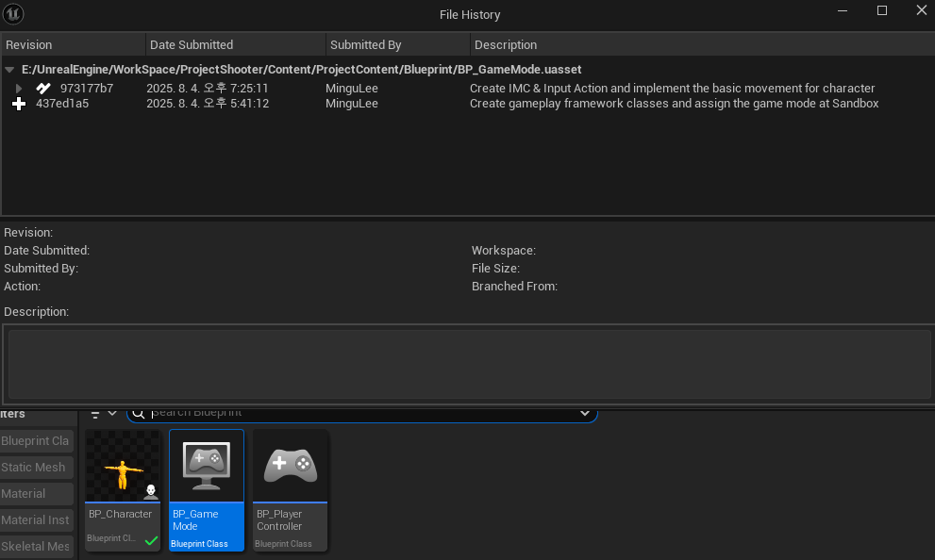The width and height of the screenshot is (935, 560).
Task: Click the Search Blueprint field
Action: coord(362,413)
